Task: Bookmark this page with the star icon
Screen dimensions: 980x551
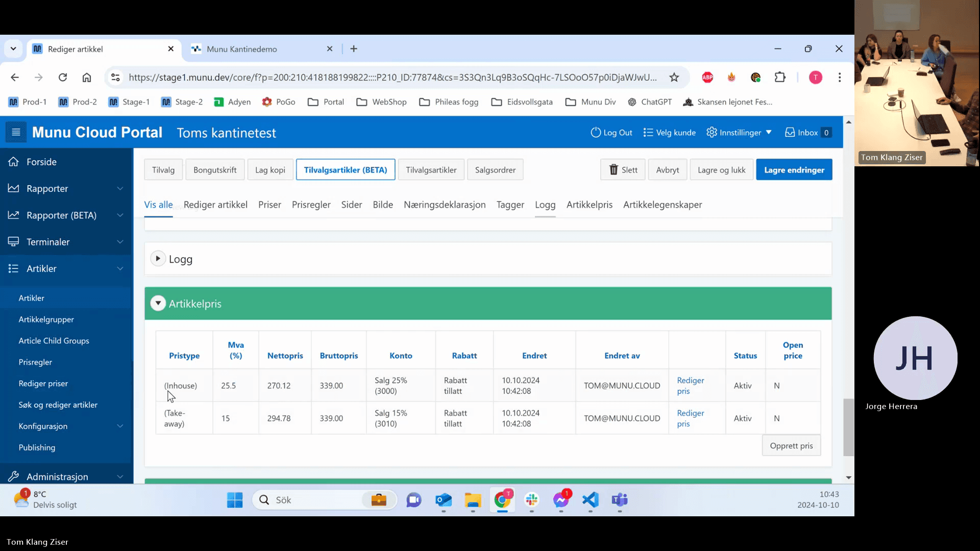Action: 674,78
